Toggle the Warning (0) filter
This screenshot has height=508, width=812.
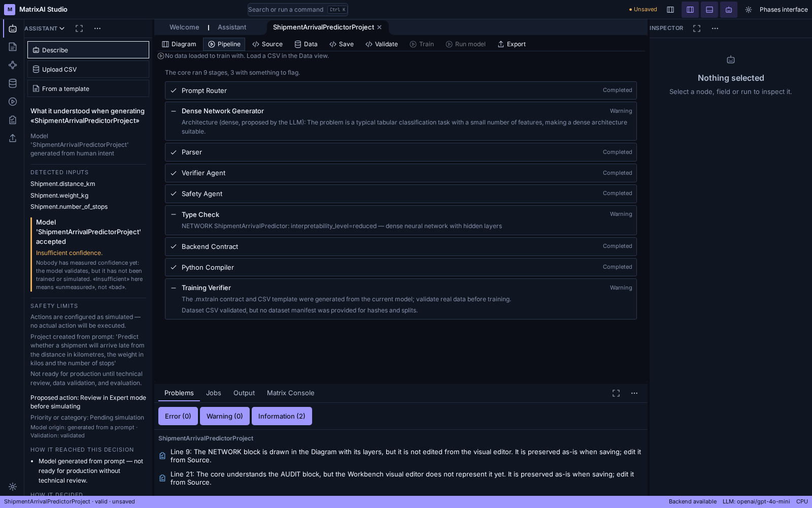(x=225, y=416)
